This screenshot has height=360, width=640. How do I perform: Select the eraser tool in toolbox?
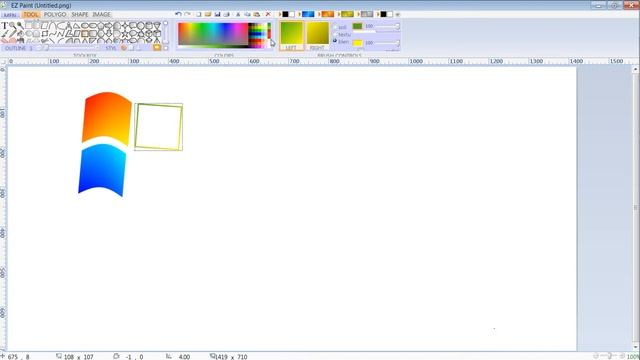pyautogui.click(x=4, y=40)
